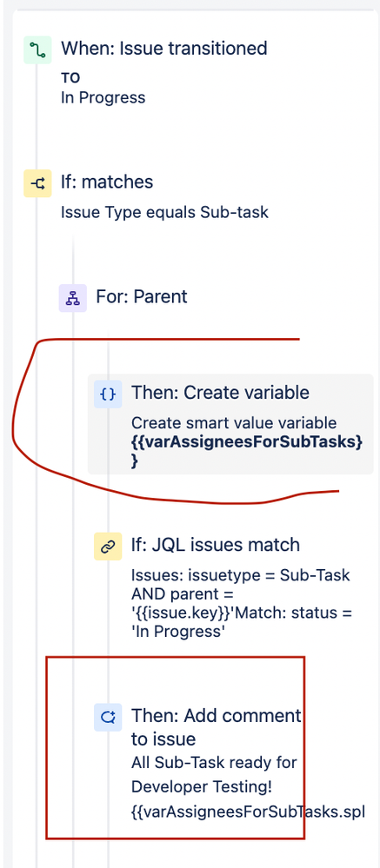
Task: Open the If: JQL issues match condition
Action: click(x=216, y=546)
